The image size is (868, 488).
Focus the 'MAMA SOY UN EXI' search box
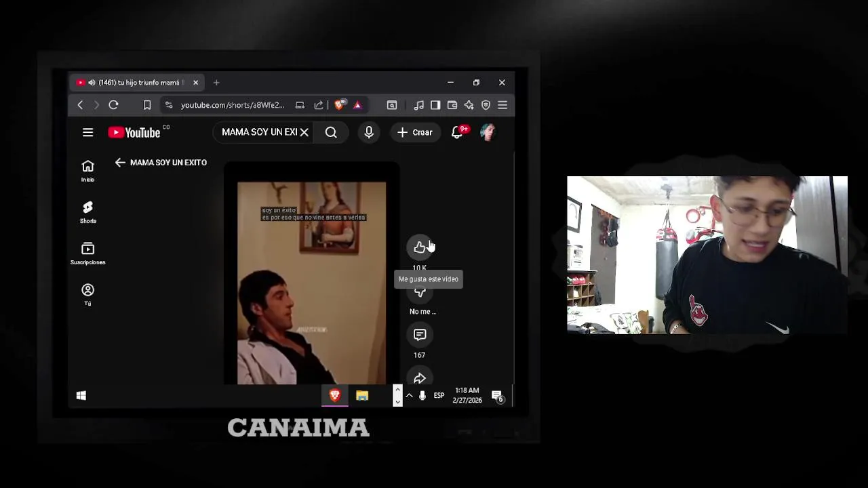[x=259, y=132]
